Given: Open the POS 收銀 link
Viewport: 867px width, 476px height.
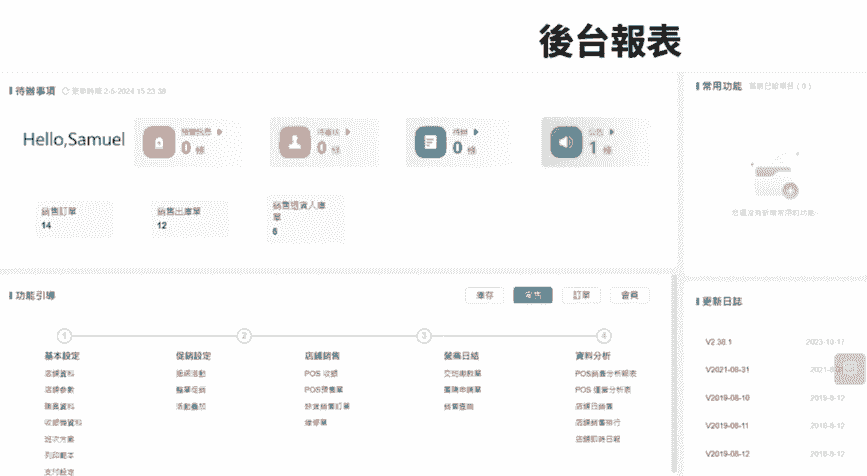Looking at the screenshot, I should pos(321,373).
